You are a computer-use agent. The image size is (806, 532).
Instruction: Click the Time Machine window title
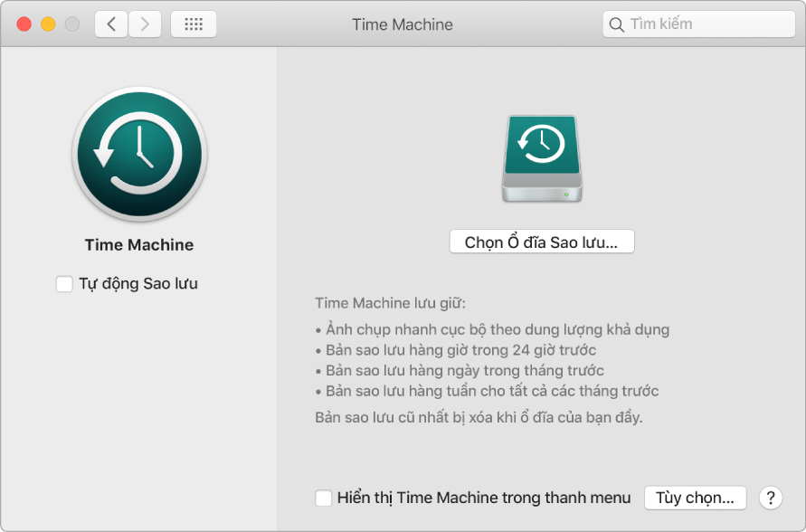(x=403, y=24)
